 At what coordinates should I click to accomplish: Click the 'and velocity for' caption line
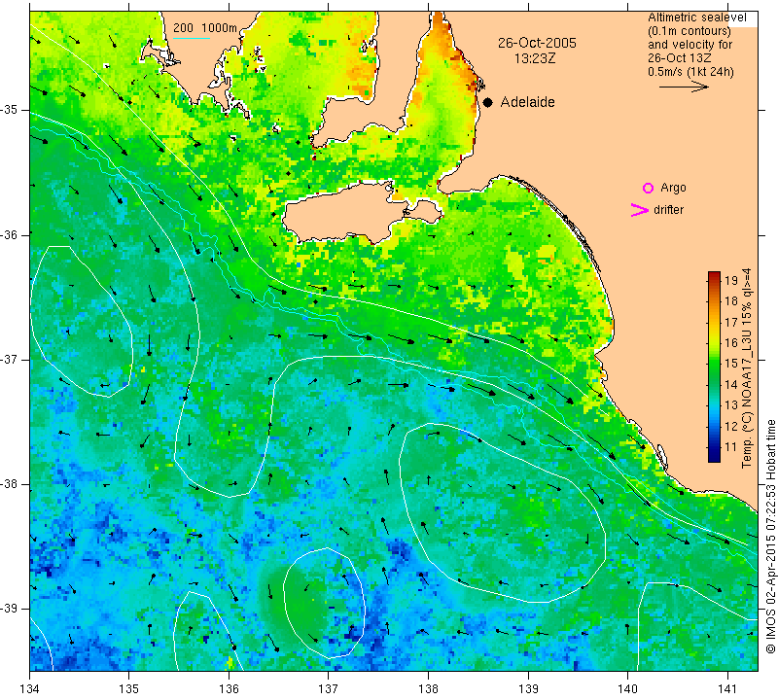(x=690, y=45)
